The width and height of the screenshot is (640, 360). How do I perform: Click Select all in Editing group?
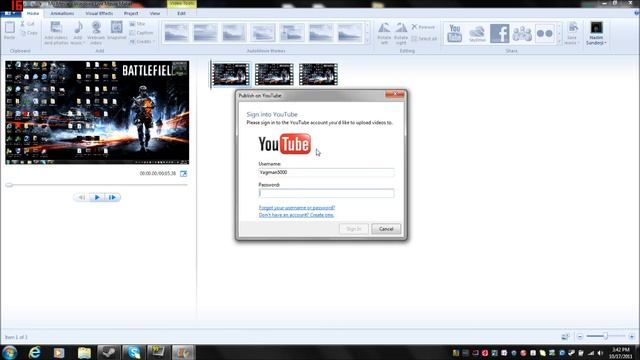[424, 38]
